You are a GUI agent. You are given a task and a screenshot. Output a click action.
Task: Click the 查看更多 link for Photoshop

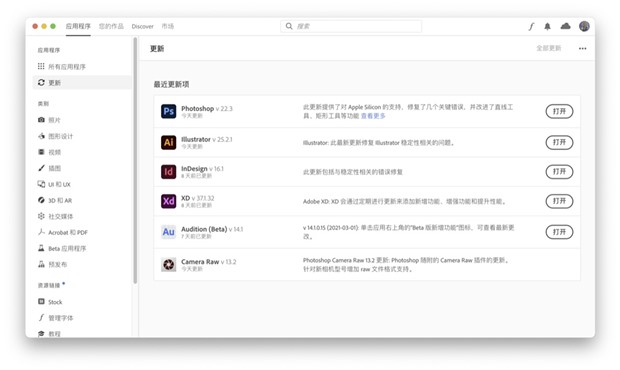[373, 116]
